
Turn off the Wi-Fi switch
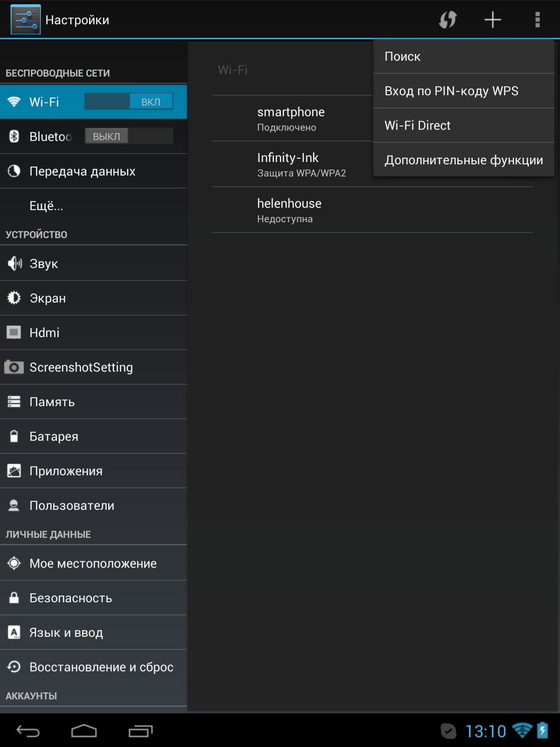coord(129,102)
